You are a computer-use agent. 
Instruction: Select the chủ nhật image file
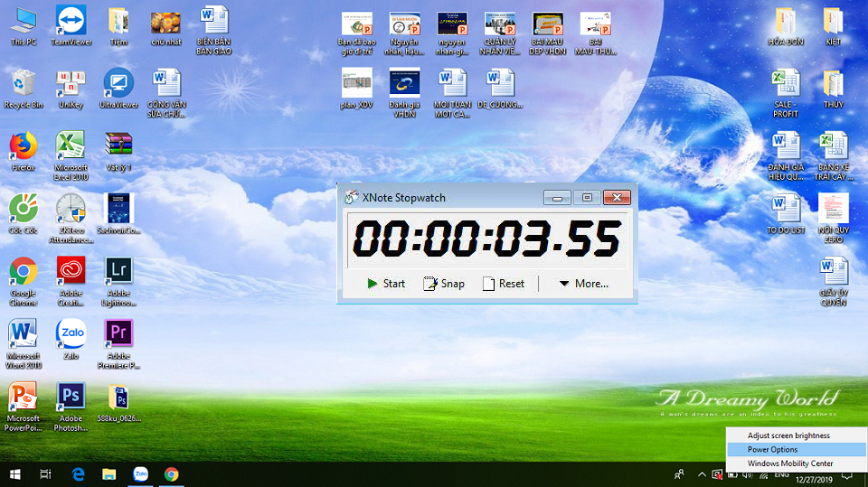(165, 28)
